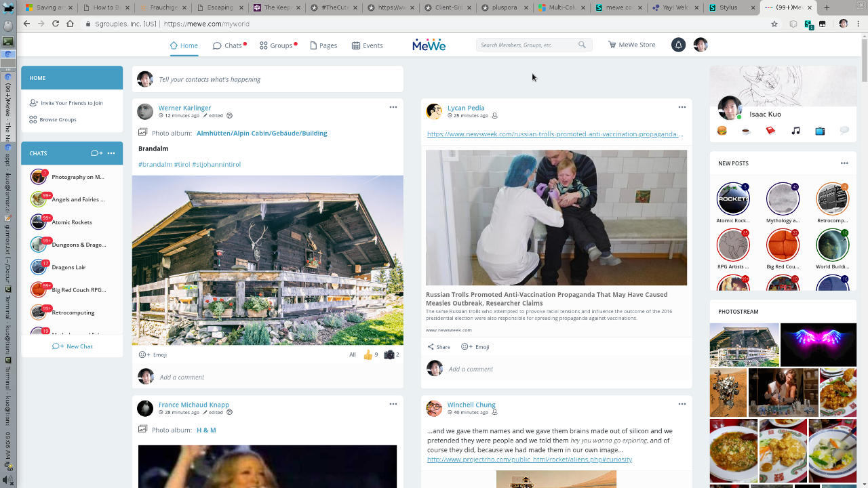868x488 pixels.
Task: Open Werner Karlinger's avatar
Action: pyautogui.click(x=145, y=111)
